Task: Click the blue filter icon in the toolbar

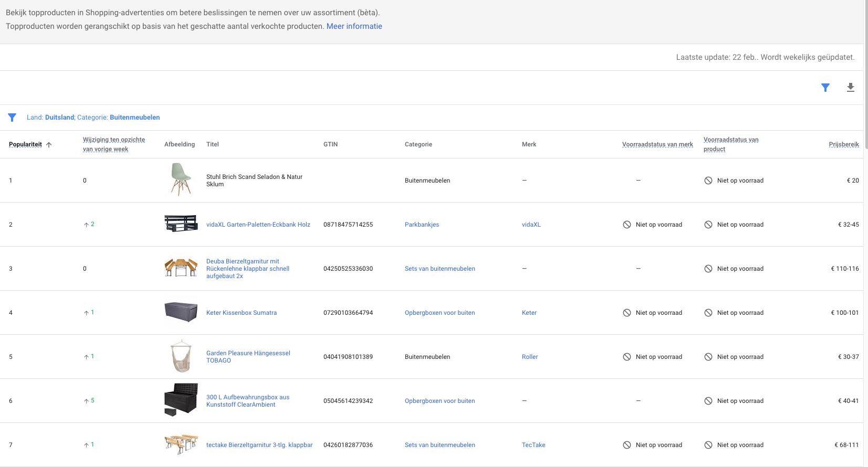Action: [x=825, y=88]
